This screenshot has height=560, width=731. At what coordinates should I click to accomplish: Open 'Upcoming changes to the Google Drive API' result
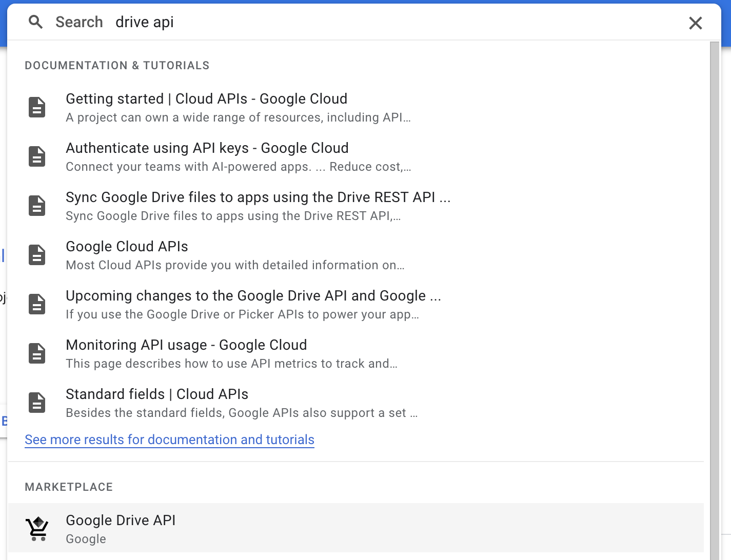coord(253,295)
